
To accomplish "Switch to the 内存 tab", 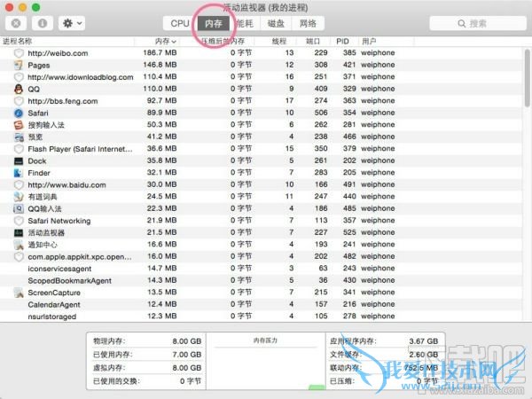I will click(x=214, y=23).
